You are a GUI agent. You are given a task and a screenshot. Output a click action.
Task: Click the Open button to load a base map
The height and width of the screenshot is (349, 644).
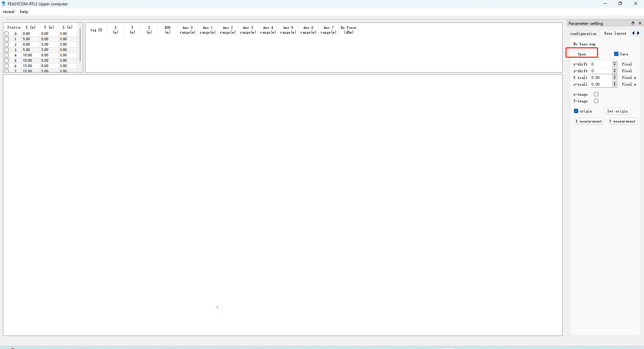(x=582, y=54)
